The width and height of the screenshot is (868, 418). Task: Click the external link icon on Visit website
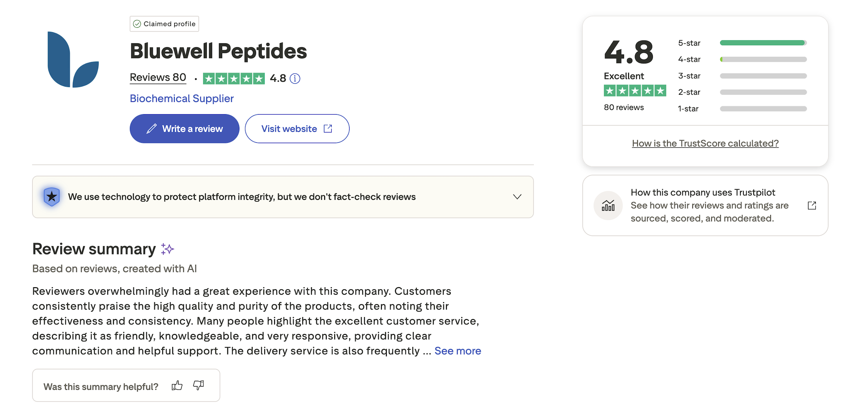tap(327, 129)
